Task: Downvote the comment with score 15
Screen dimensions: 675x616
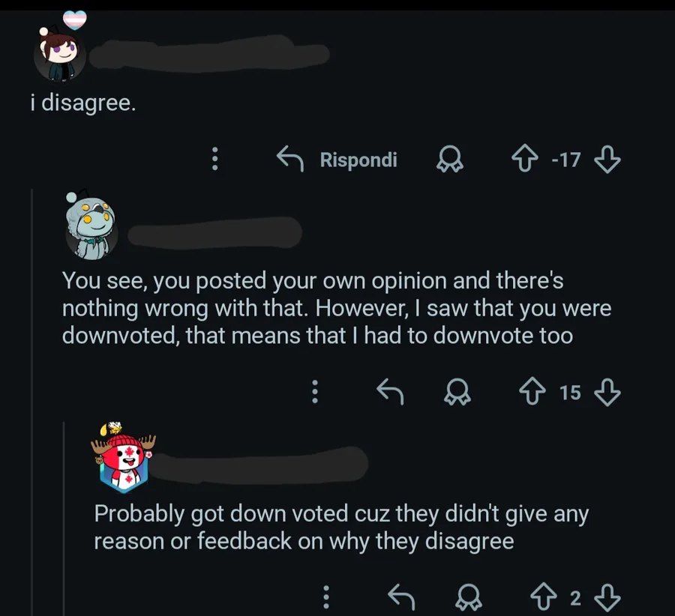Action: pyautogui.click(x=607, y=392)
